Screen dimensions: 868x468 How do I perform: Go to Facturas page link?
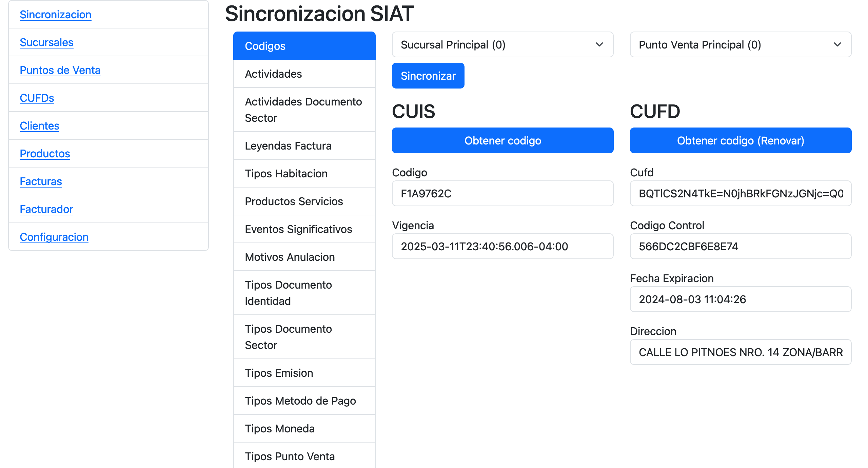pyautogui.click(x=41, y=181)
